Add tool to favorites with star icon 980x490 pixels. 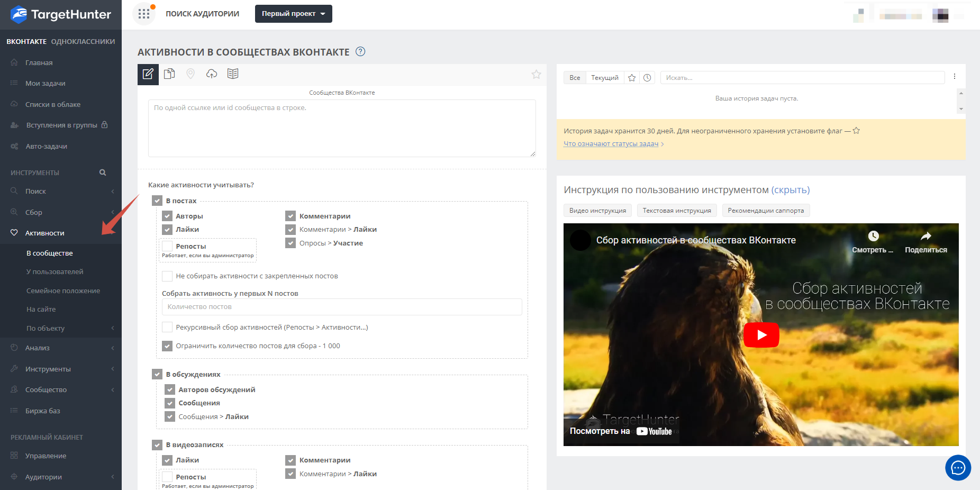click(536, 75)
